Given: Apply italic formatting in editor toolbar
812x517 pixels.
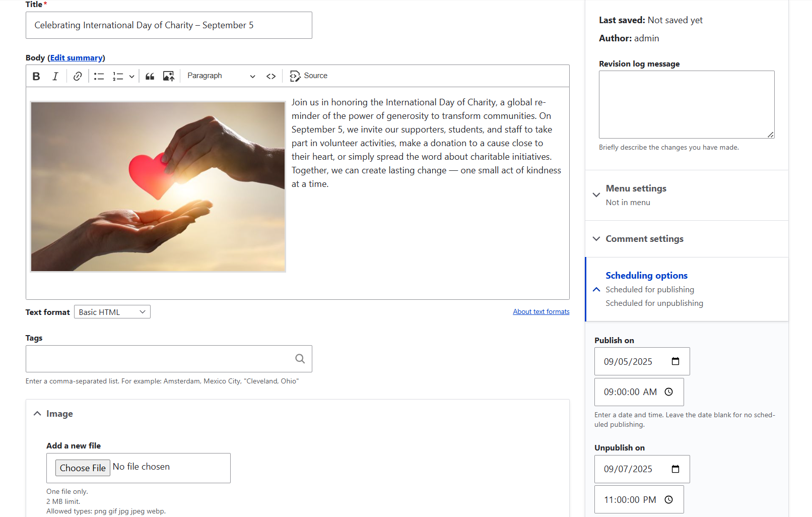Looking at the screenshot, I should (x=55, y=76).
